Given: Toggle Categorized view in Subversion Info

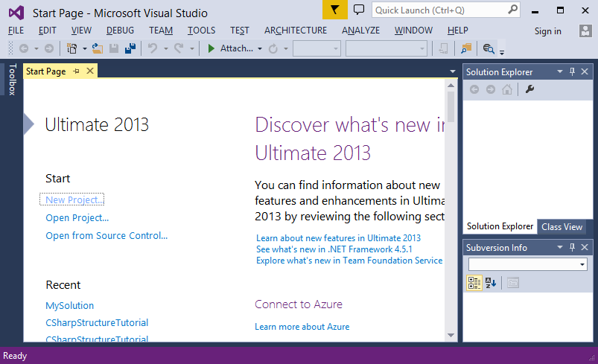Looking at the screenshot, I should click(474, 283).
